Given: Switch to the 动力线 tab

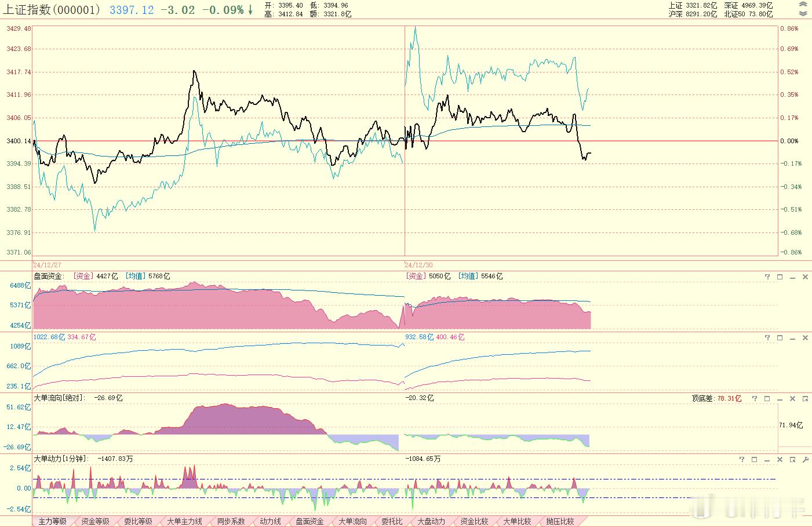Looking at the screenshot, I should [271, 521].
